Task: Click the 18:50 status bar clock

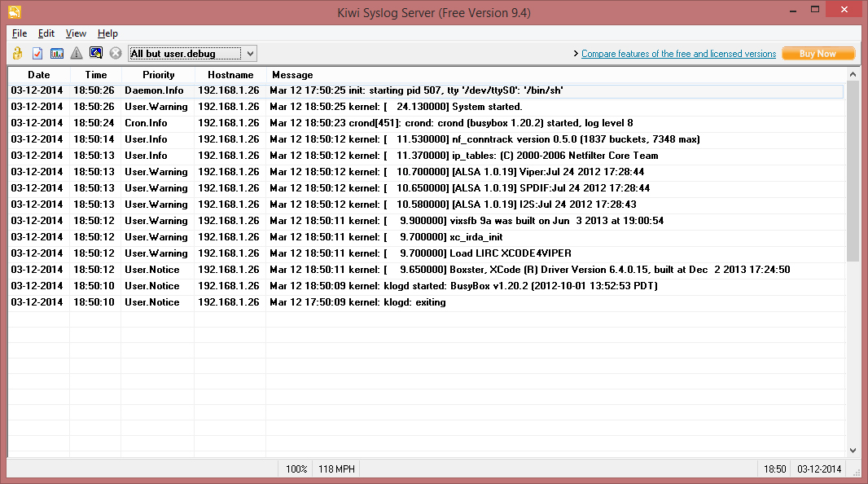Action: coord(774,469)
